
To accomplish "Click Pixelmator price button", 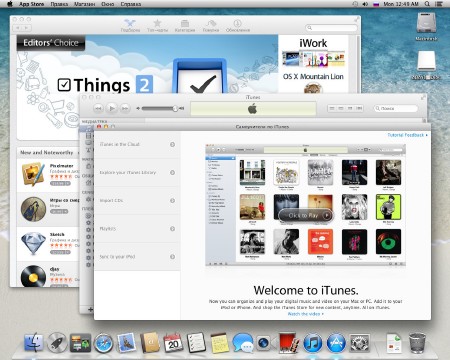I will coord(60,183).
